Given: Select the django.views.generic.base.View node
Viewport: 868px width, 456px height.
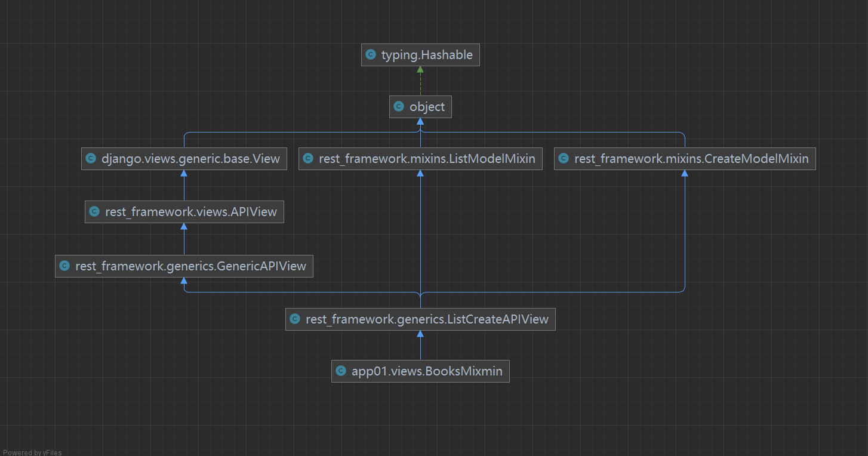Looking at the screenshot, I should tap(184, 159).
